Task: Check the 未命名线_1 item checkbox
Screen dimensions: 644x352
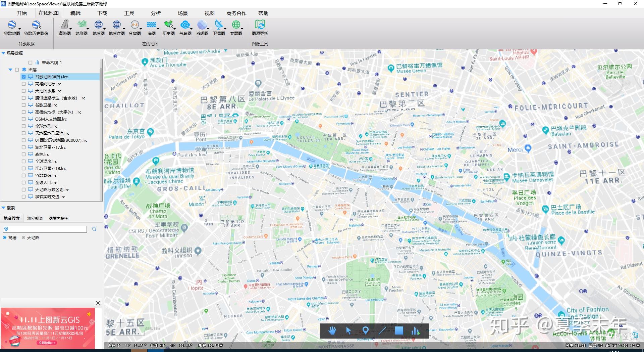Action: point(31,62)
